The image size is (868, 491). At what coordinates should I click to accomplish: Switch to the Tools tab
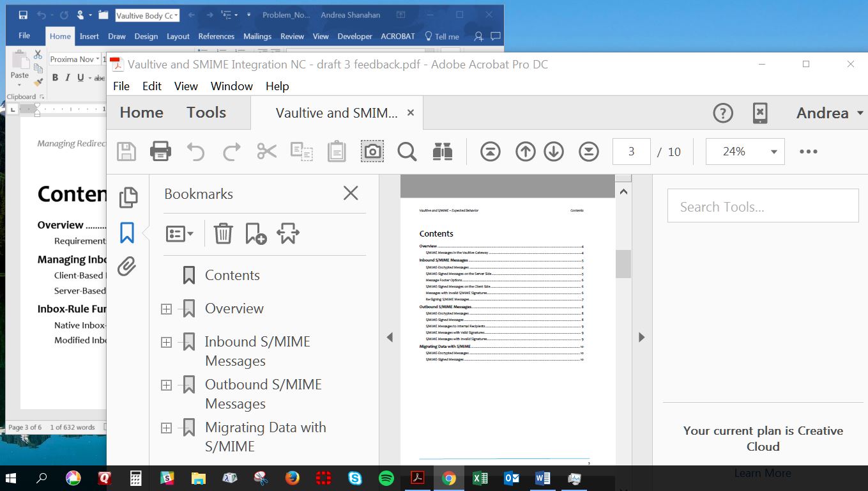(x=206, y=113)
